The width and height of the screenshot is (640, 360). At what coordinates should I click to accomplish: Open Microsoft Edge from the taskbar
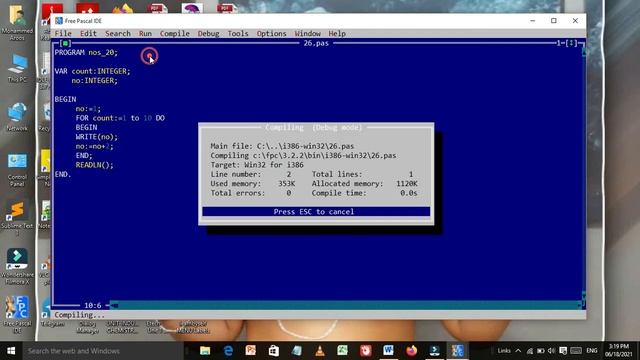click(228, 351)
